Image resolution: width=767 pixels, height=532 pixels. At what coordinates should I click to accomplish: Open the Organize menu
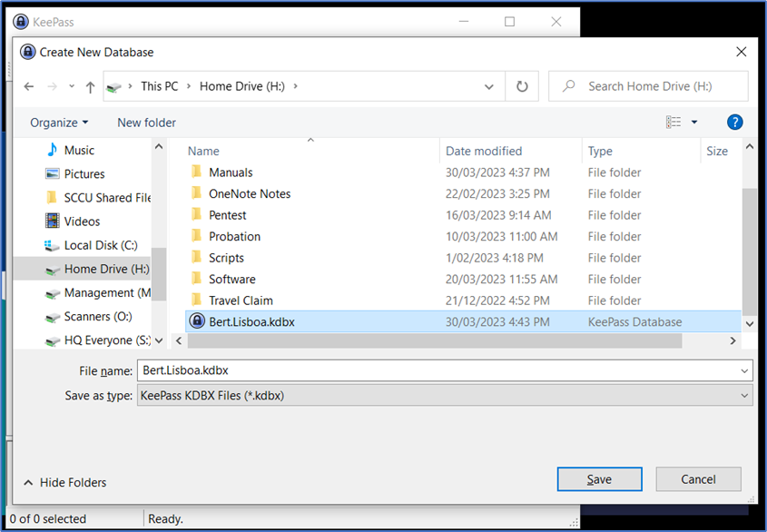(x=59, y=123)
